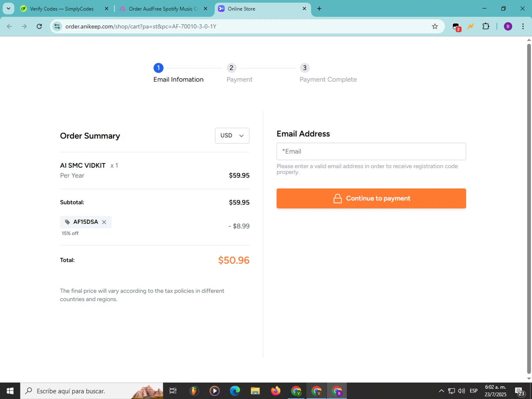Open the Extensions puzzle menu
This screenshot has height=399, width=532.
[486, 27]
